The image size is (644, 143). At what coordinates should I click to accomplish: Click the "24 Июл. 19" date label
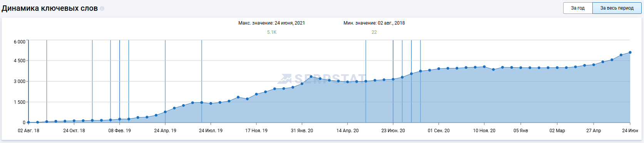coord(211,131)
